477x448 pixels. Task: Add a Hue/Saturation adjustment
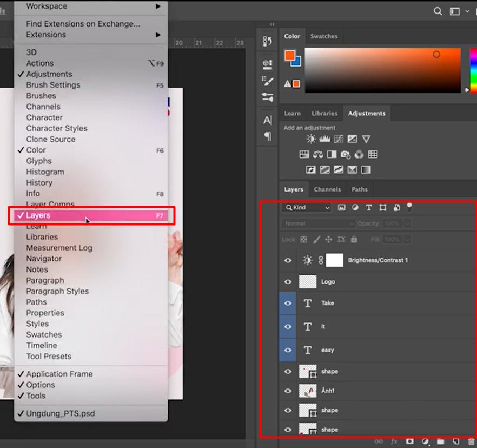[304, 154]
